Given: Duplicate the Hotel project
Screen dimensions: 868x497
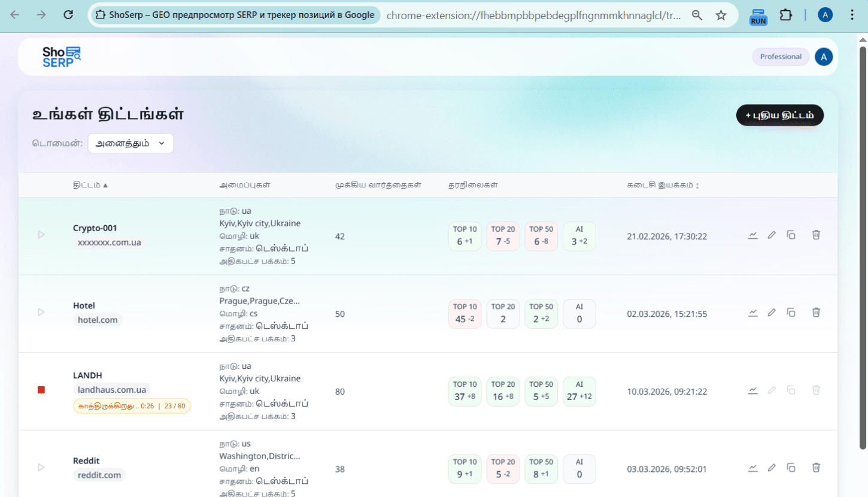Looking at the screenshot, I should coord(791,312).
